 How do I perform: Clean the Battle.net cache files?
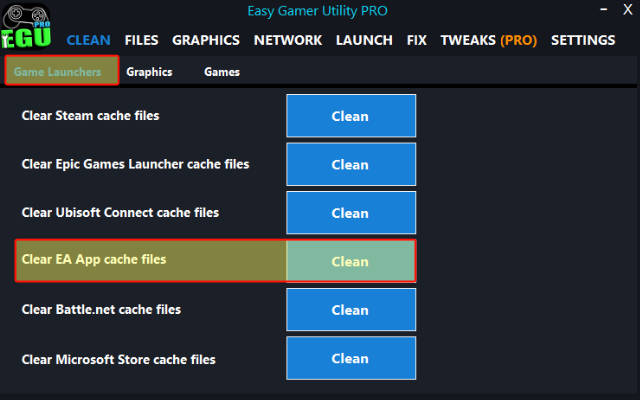tap(351, 310)
